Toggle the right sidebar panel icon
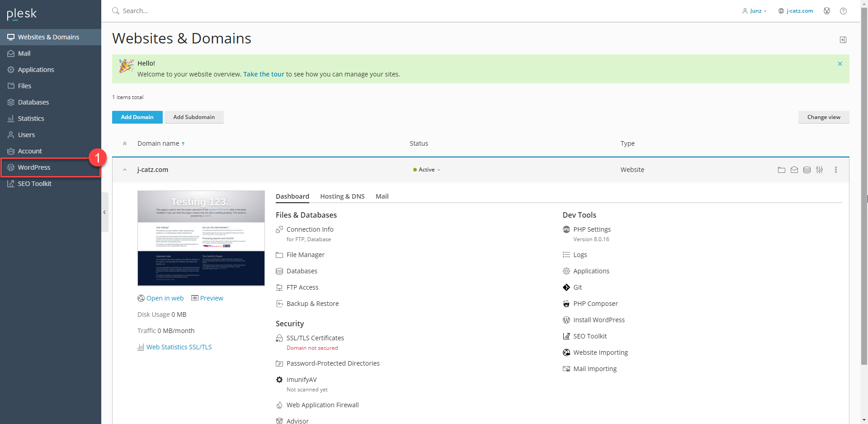The width and height of the screenshot is (868, 424). coord(843,40)
